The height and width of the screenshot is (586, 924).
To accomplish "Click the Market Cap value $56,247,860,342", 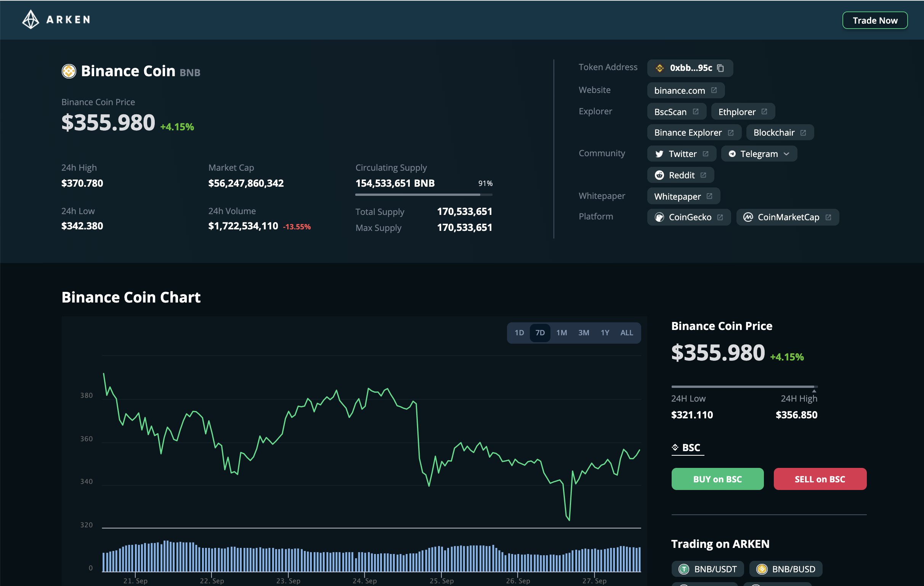I will click(246, 183).
